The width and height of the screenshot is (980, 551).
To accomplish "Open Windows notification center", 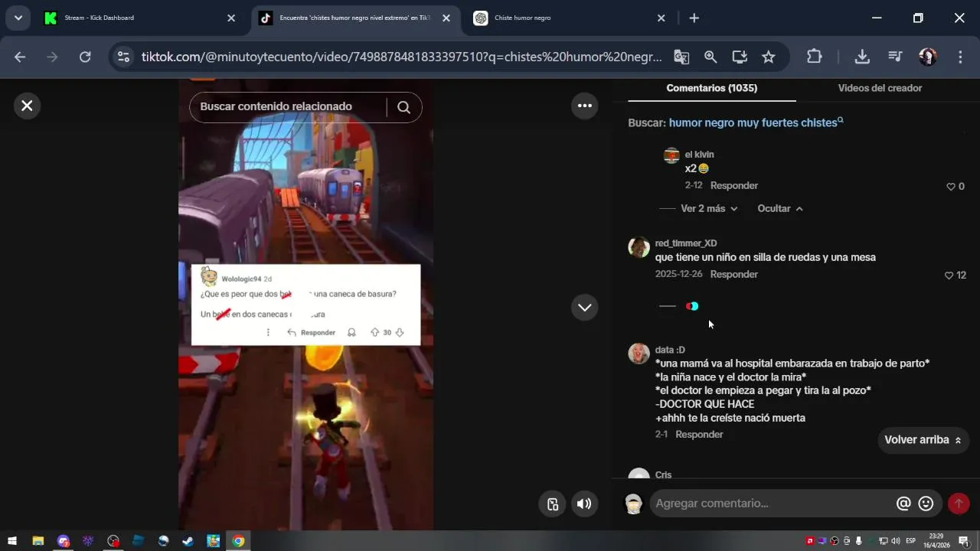I will click(x=965, y=541).
